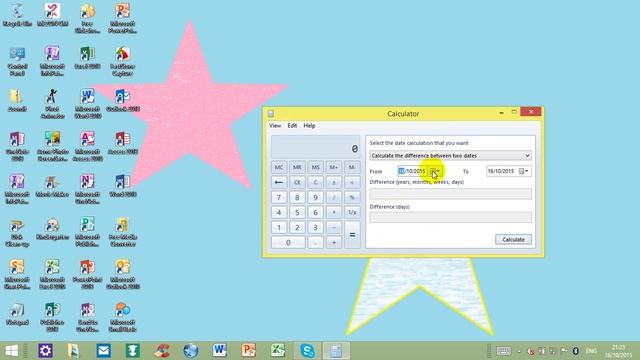Click the 3 key on Calculator

click(316, 228)
